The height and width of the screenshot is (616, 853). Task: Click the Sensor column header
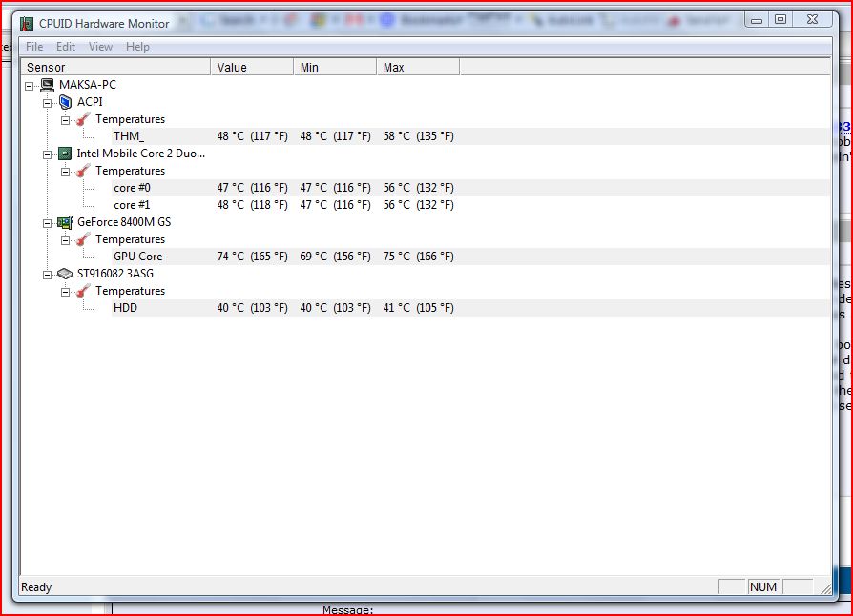(x=115, y=67)
